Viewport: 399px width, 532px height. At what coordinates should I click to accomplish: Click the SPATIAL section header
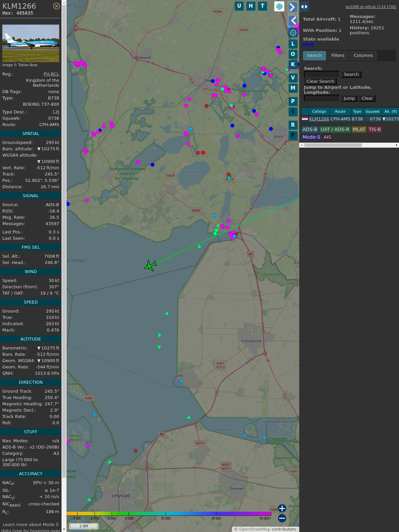pos(31,134)
